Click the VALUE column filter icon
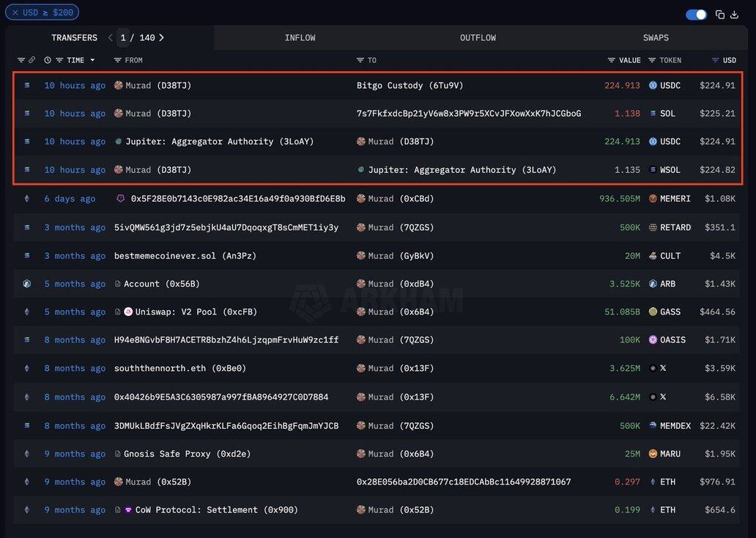756x538 pixels. (611, 60)
